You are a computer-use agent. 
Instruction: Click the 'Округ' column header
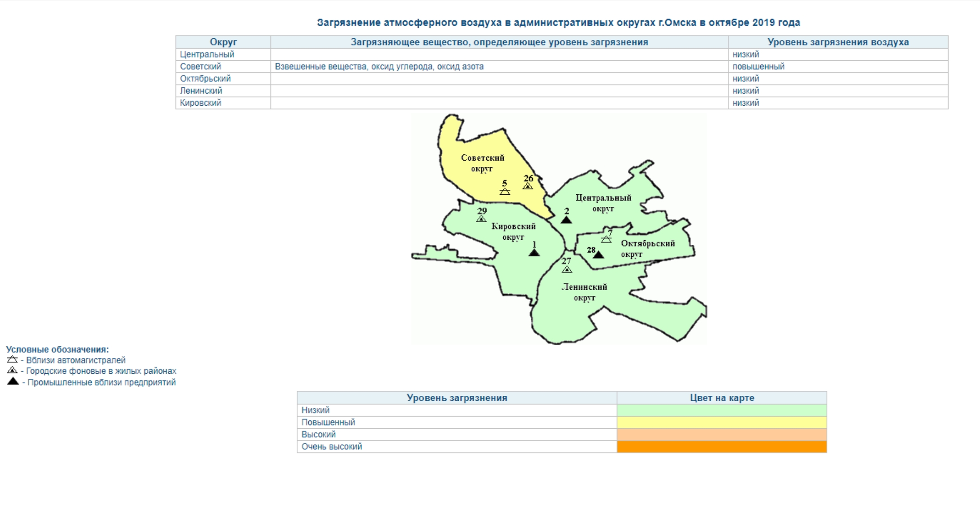pyautogui.click(x=223, y=42)
